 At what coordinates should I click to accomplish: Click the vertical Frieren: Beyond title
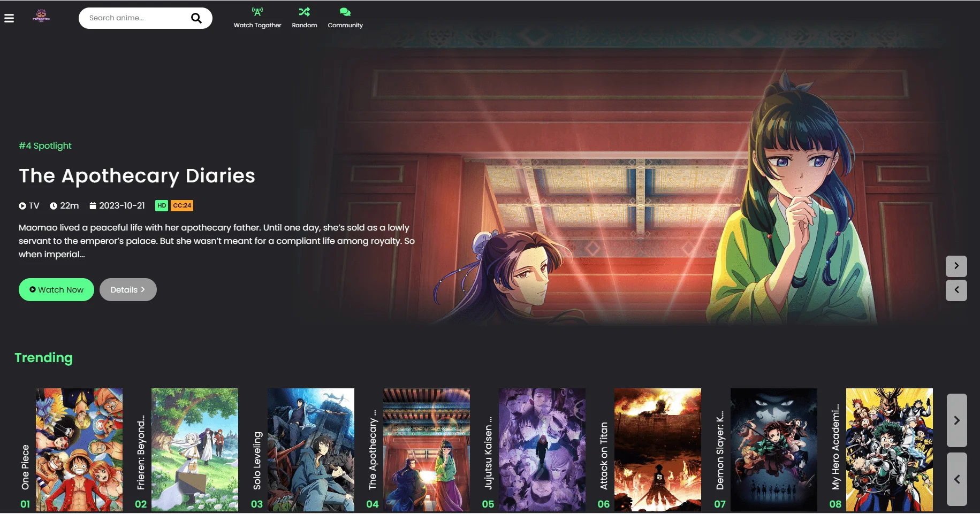point(141,453)
